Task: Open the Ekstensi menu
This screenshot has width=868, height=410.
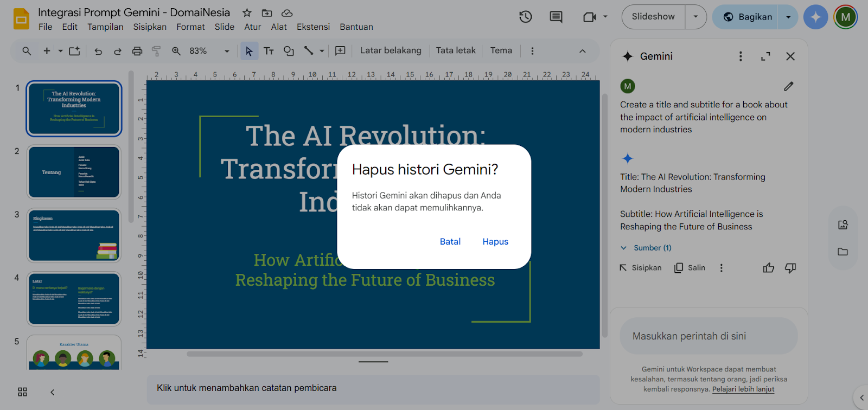Action: coord(313,27)
